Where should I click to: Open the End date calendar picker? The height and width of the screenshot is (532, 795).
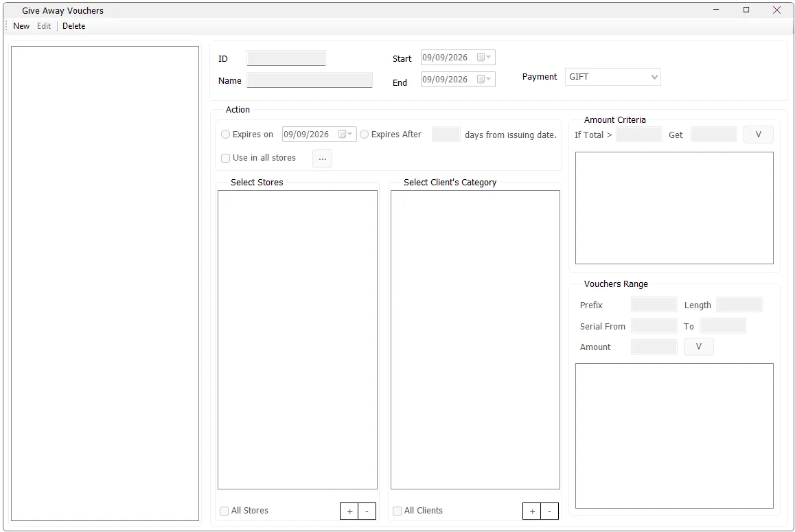pyautogui.click(x=484, y=79)
